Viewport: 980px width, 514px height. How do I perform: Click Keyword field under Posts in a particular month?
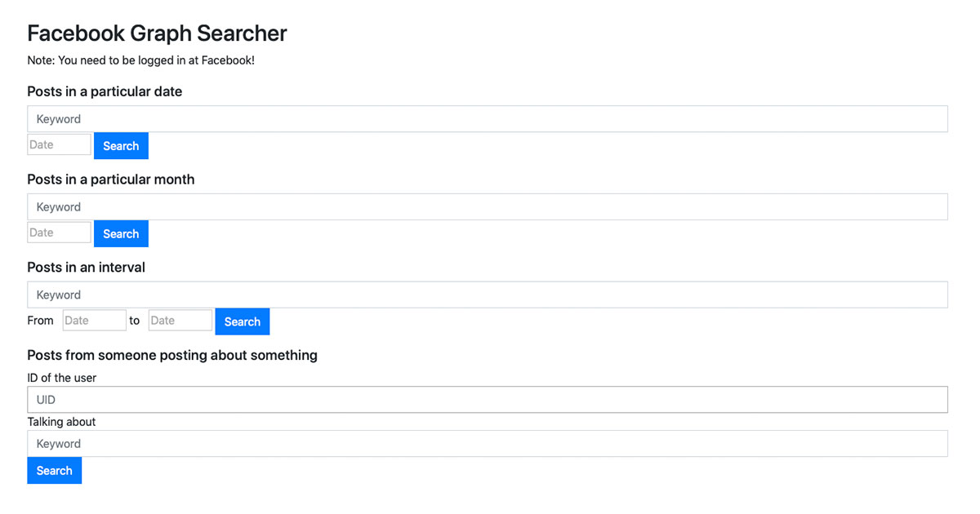pyautogui.click(x=487, y=207)
